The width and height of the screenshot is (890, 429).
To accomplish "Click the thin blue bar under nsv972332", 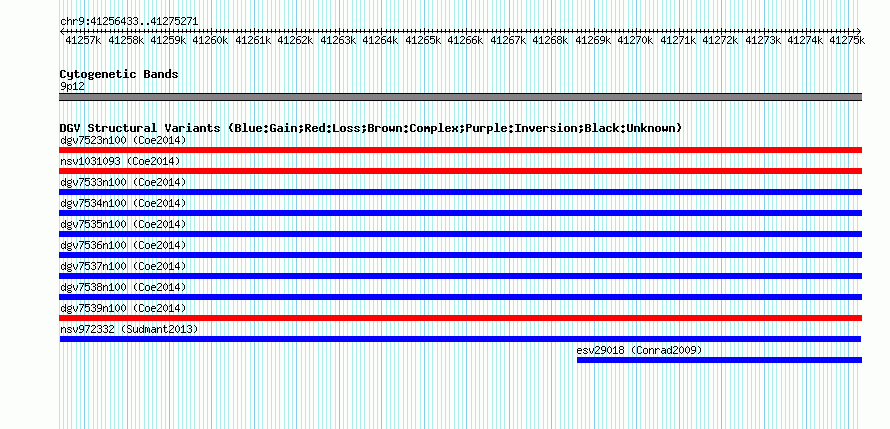I will tap(460, 339).
